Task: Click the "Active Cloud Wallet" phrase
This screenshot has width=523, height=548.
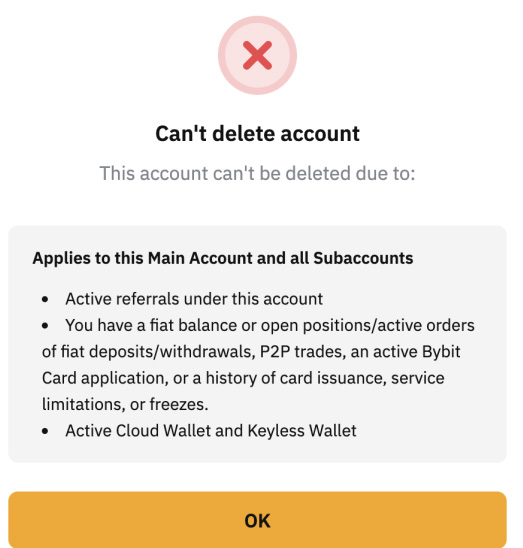Action: point(138,431)
